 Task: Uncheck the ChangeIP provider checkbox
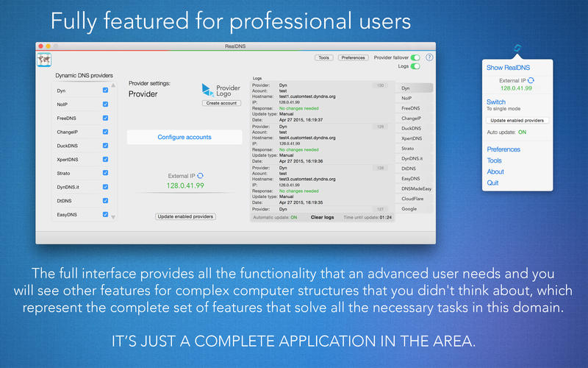click(105, 132)
